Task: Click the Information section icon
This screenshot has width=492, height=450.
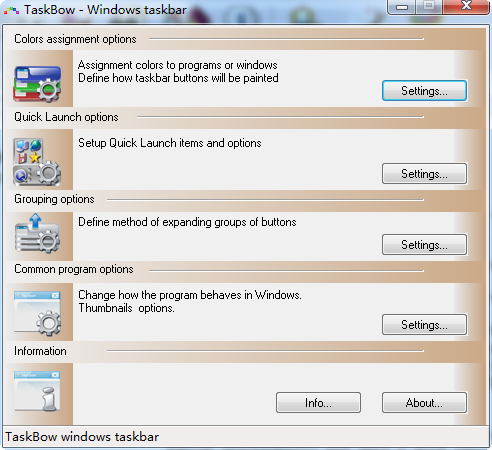Action: (37, 391)
